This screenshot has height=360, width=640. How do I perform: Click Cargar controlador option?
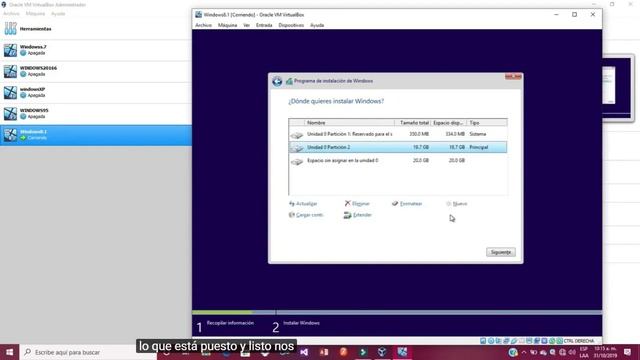(x=306, y=215)
